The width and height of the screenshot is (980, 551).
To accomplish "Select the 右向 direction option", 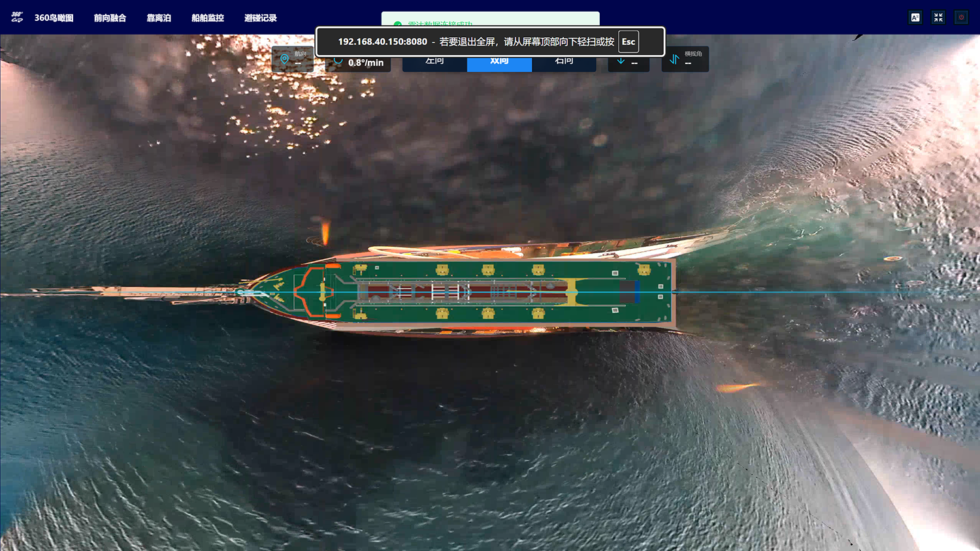I will point(564,62).
